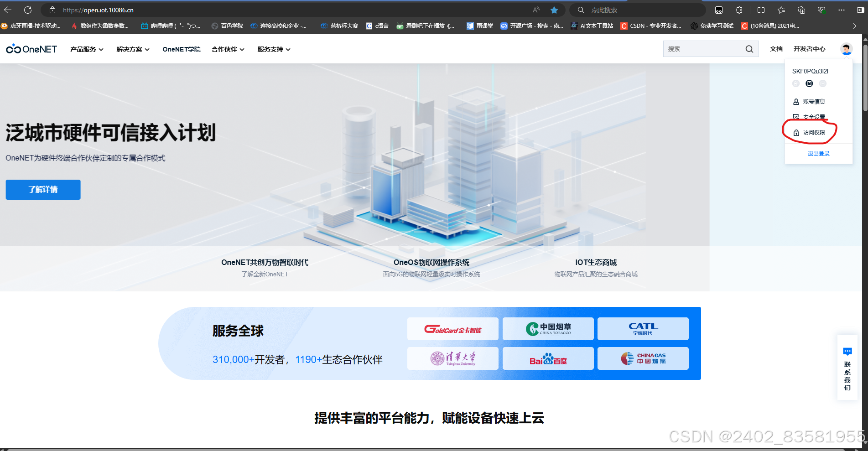Open the 哔哩哔哩 bookmark
Viewport: 868px width, 451px height.
(x=171, y=26)
